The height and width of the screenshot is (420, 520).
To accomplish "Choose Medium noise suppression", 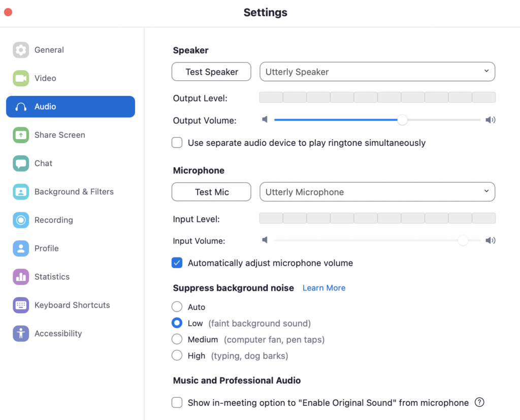I will click(177, 339).
